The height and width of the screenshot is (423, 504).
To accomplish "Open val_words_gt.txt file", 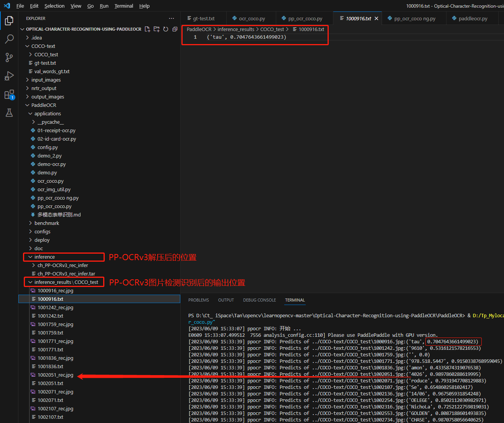I will (99, 71).
